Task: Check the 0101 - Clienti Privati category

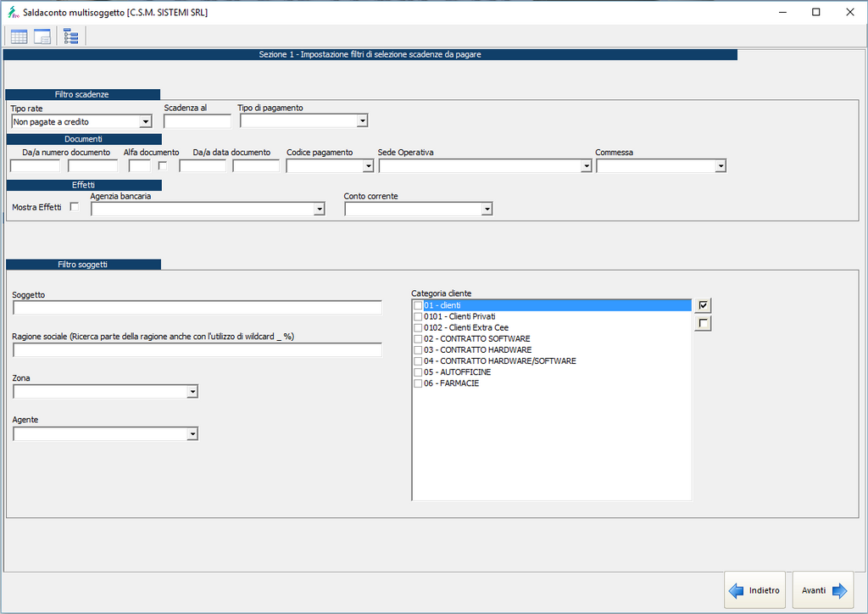Action: [x=418, y=316]
